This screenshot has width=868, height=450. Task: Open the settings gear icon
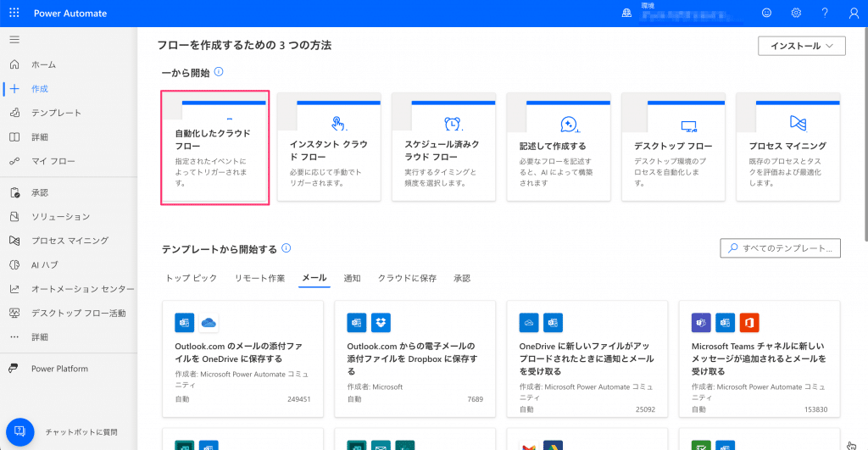[x=796, y=13]
